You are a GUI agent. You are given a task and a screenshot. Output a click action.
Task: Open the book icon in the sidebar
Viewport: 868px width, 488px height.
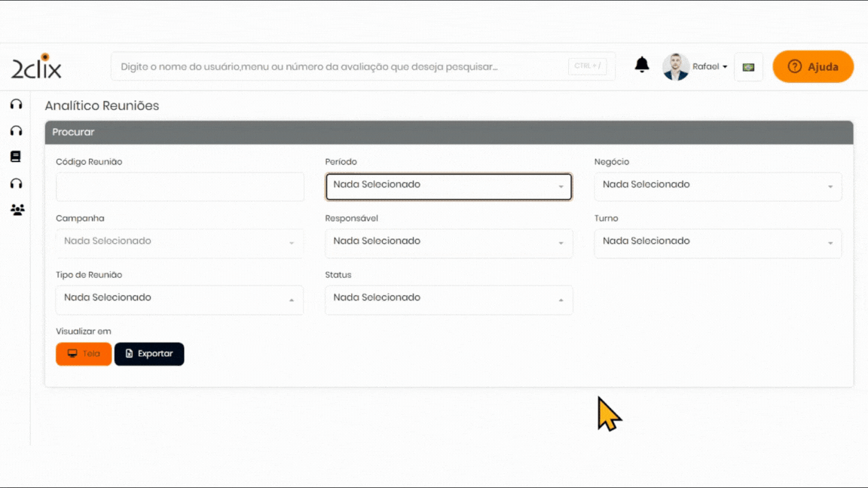click(x=16, y=157)
